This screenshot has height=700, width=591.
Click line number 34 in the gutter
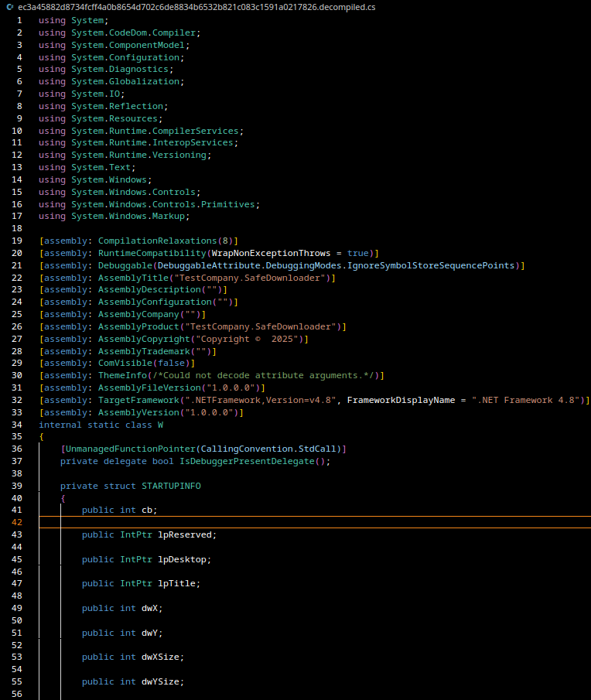[x=17, y=425]
